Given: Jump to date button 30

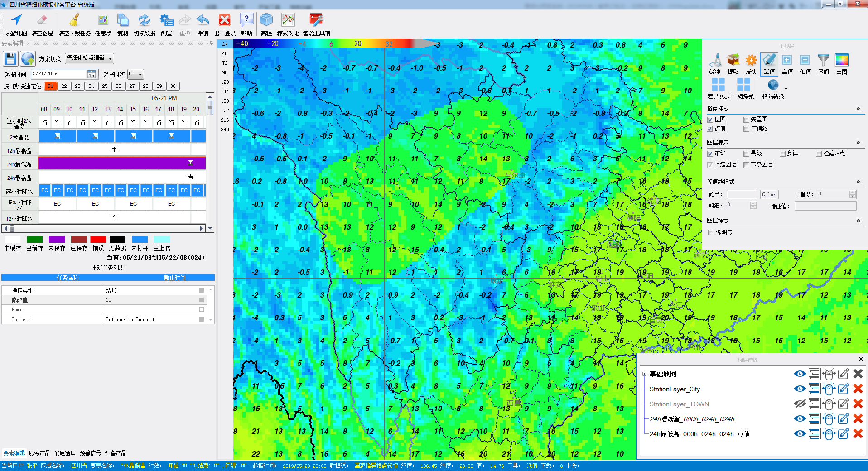Looking at the screenshot, I should pyautogui.click(x=173, y=86).
